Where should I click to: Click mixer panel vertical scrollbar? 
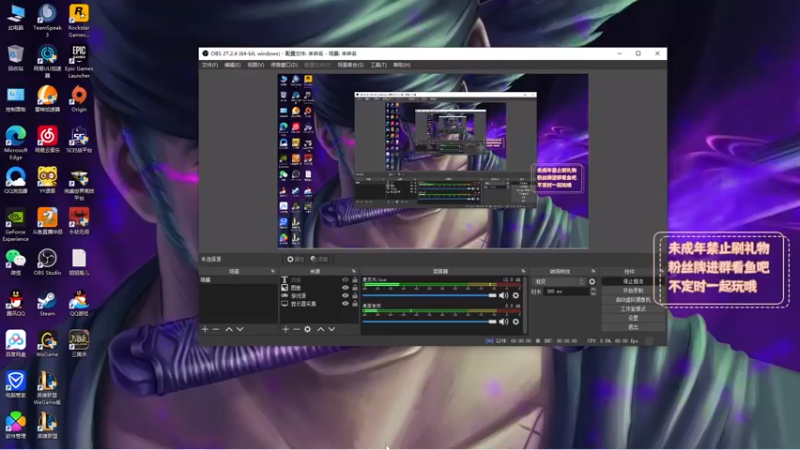coord(525,305)
